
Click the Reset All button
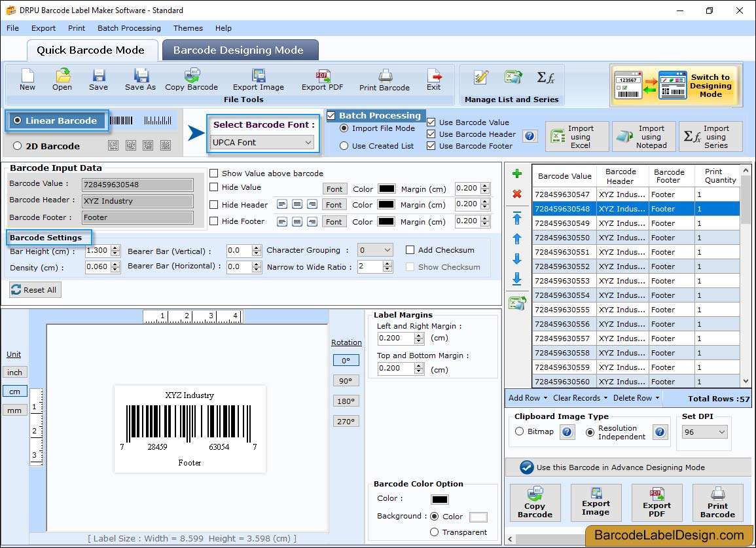35,289
